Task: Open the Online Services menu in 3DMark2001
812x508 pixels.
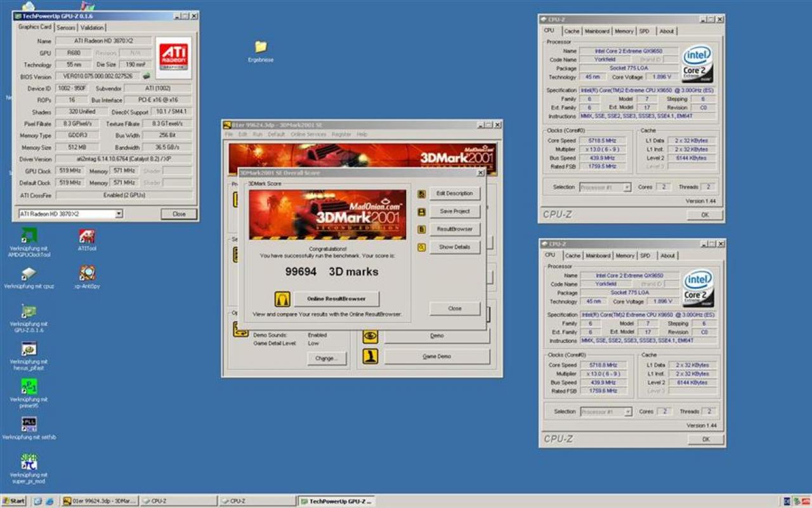Action: coord(308,135)
